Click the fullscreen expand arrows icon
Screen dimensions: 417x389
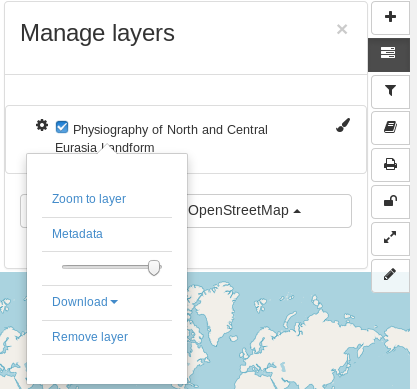click(x=390, y=237)
